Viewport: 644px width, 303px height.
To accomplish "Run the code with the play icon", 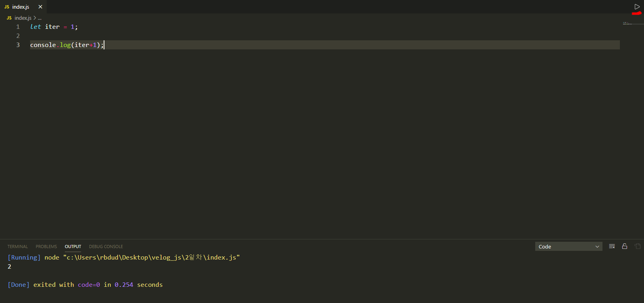I will tap(637, 7).
